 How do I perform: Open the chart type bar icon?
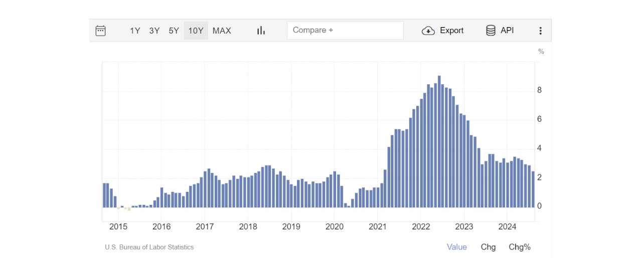click(261, 31)
